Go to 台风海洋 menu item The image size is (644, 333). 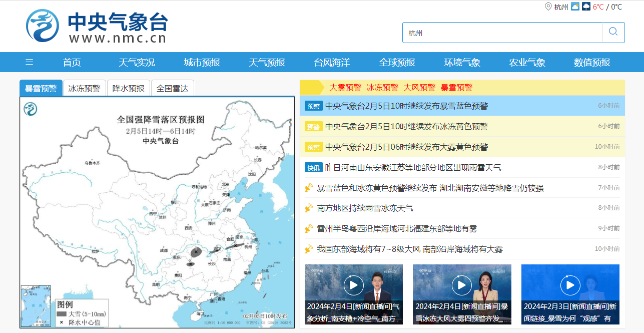pos(332,63)
